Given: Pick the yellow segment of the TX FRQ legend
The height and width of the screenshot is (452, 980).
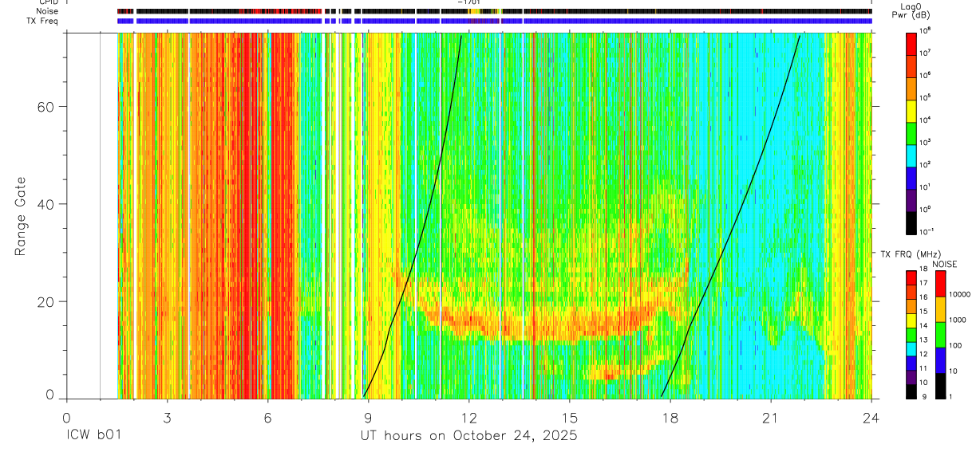Looking at the screenshot, I should [912, 320].
